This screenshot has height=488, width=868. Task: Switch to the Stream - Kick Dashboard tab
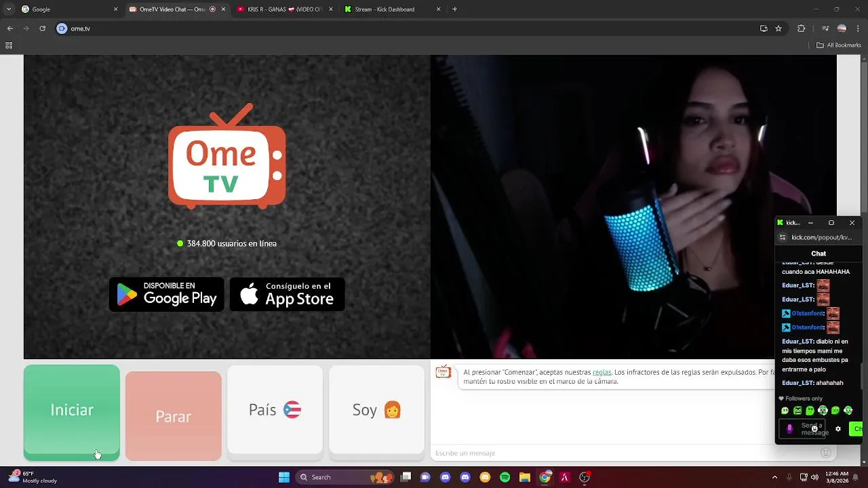392,9
